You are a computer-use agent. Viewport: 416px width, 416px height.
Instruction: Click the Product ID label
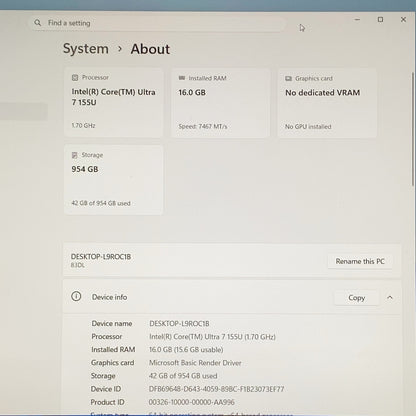107,402
